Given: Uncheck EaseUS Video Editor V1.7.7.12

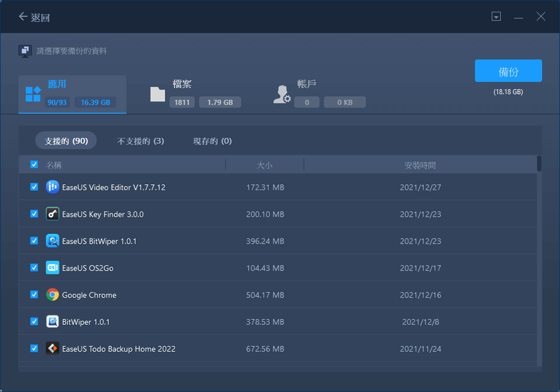Looking at the screenshot, I should (x=34, y=186).
